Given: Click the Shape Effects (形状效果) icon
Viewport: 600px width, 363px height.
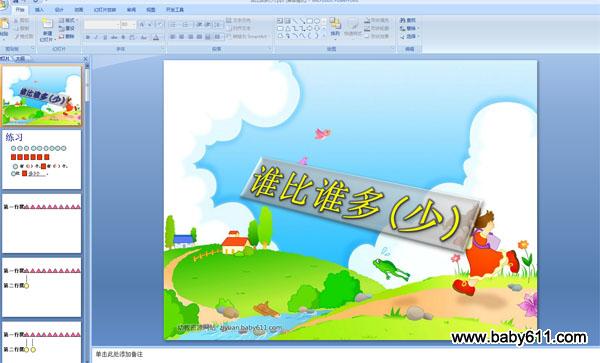Looking at the screenshot, I should pos(367,36).
